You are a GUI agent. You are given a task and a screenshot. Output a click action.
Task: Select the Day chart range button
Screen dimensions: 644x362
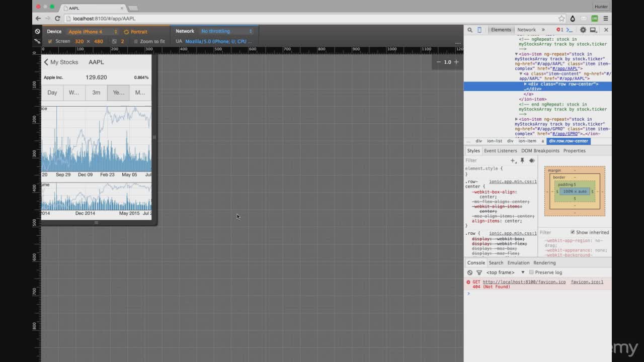(52, 93)
